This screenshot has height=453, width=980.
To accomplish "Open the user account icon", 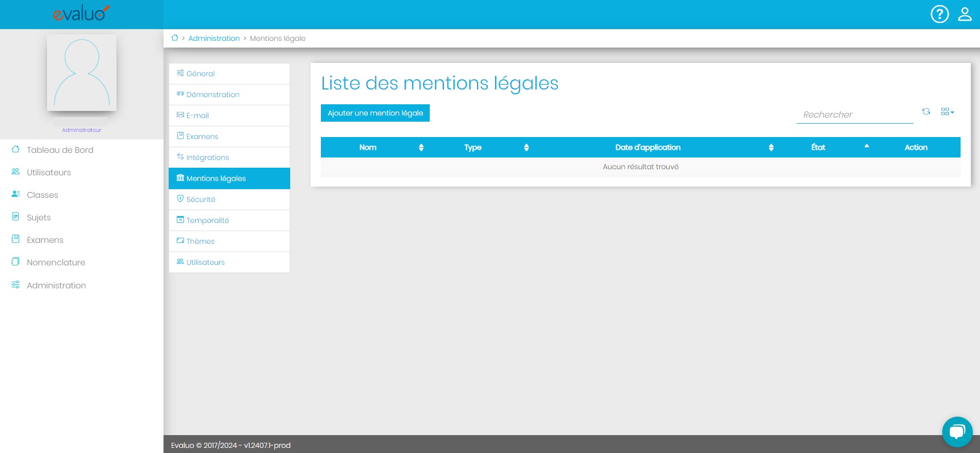I will [964, 14].
